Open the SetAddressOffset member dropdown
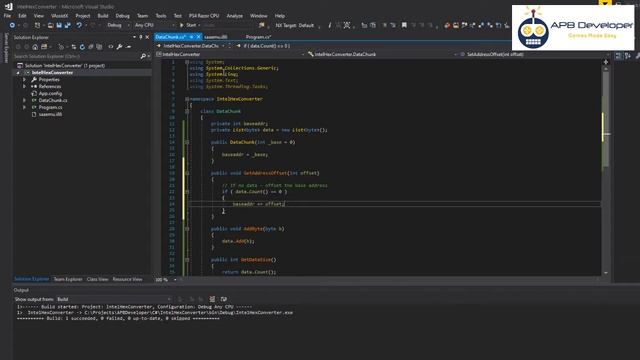This screenshot has width=640, height=360. tap(534, 54)
